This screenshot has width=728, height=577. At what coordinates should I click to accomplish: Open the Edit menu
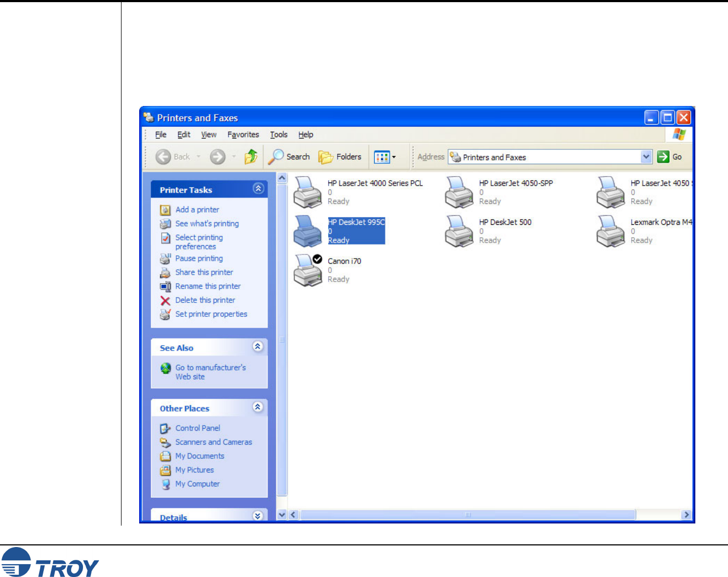click(x=184, y=135)
